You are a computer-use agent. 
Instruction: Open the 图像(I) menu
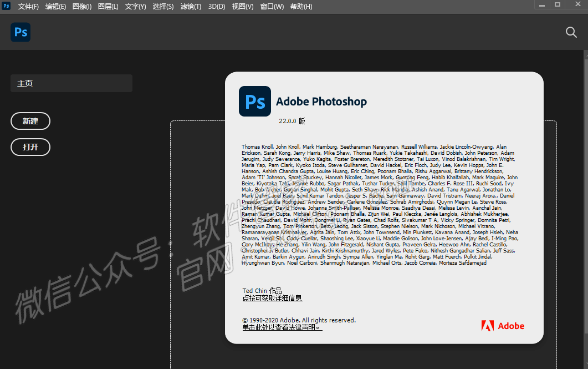tap(82, 7)
